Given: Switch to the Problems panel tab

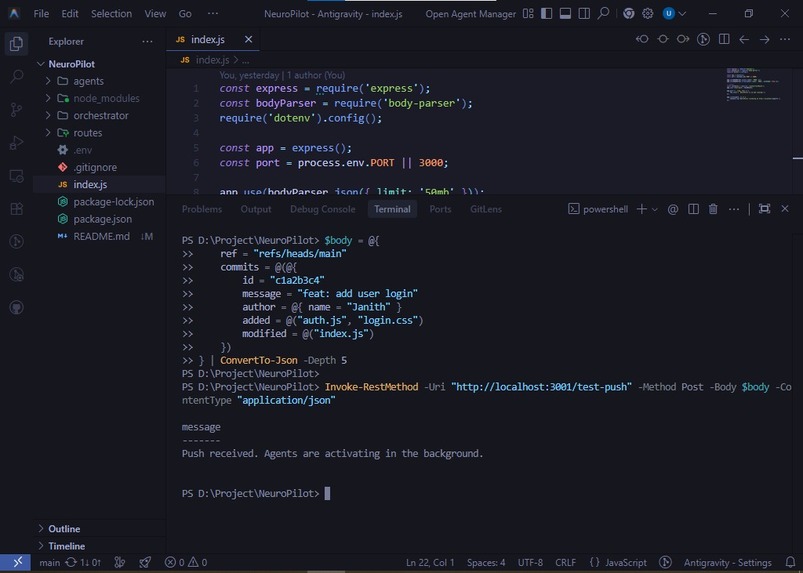Looking at the screenshot, I should click(202, 209).
